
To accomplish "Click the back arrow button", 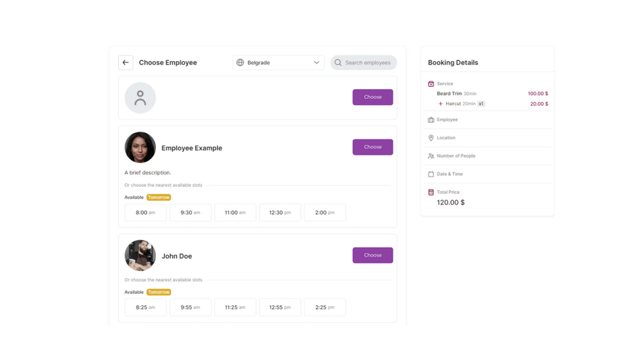I will [x=126, y=63].
